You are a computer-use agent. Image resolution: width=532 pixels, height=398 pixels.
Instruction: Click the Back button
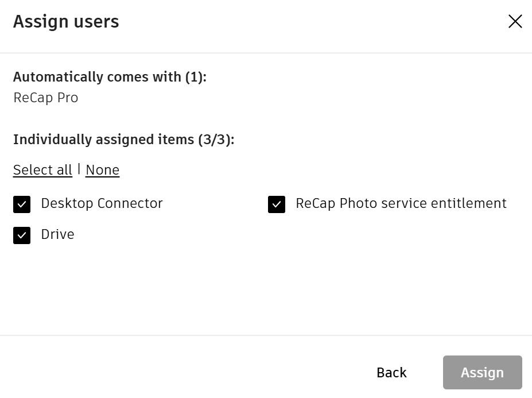(391, 373)
